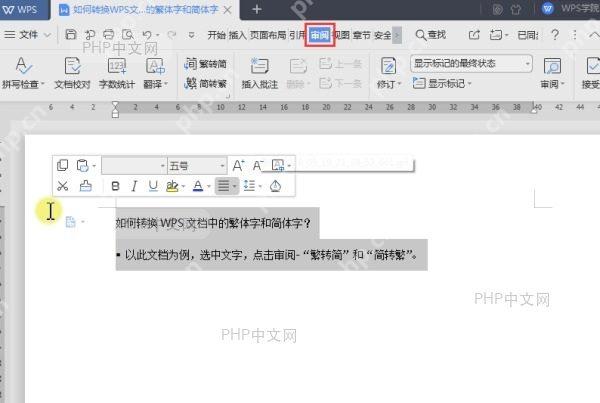Click 插入批注 insert comment

[x=260, y=73]
